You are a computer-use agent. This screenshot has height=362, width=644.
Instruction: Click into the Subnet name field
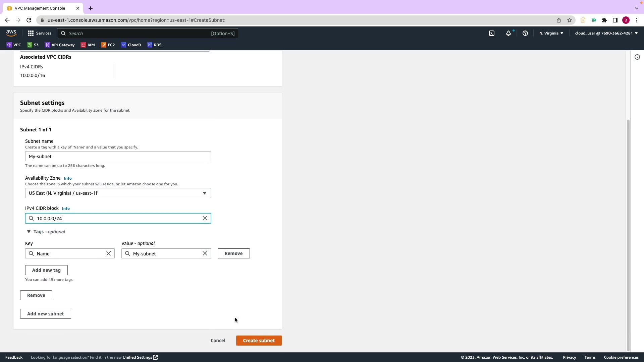(x=118, y=157)
